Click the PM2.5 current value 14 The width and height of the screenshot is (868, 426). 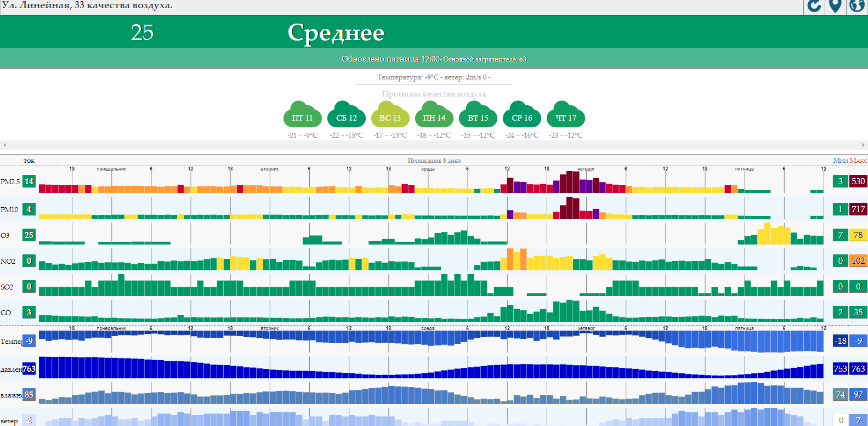tap(29, 181)
